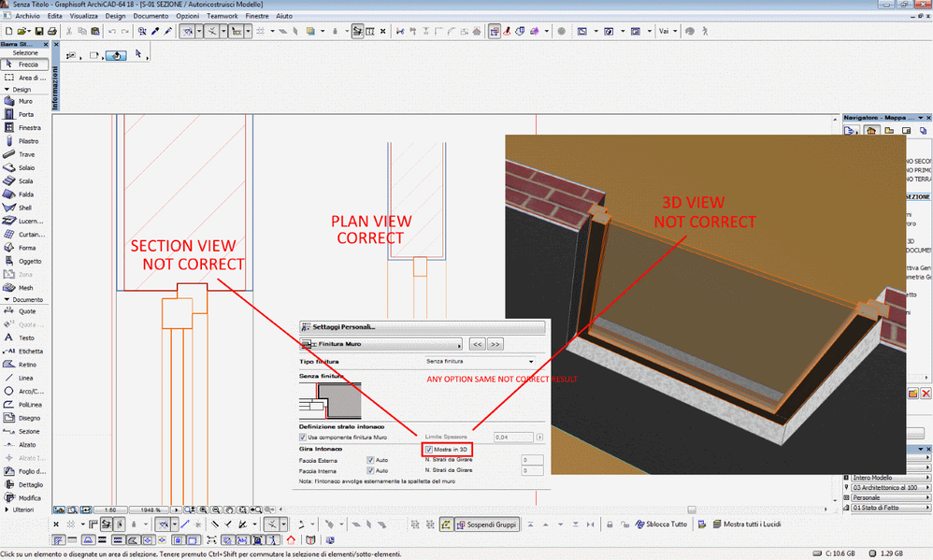Expand the Ulteriori toolbox section
The height and width of the screenshot is (560, 933).
tap(7, 510)
